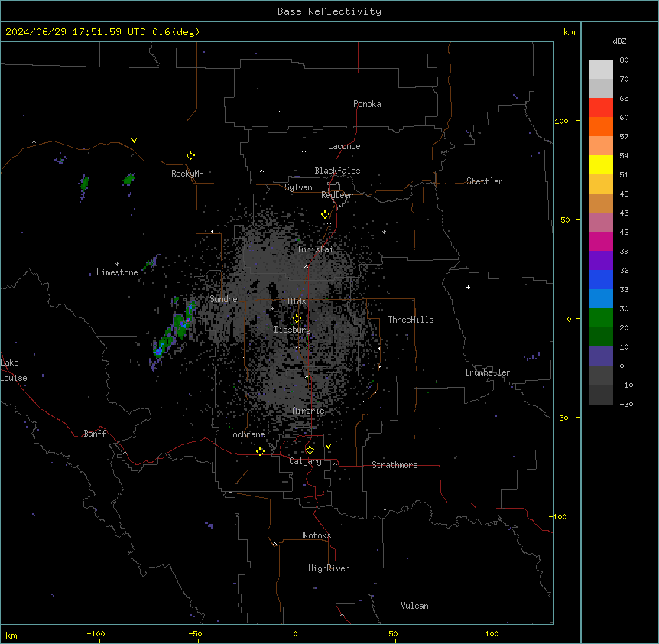Click the RockyMH label
659x644 pixels.
[x=187, y=174]
